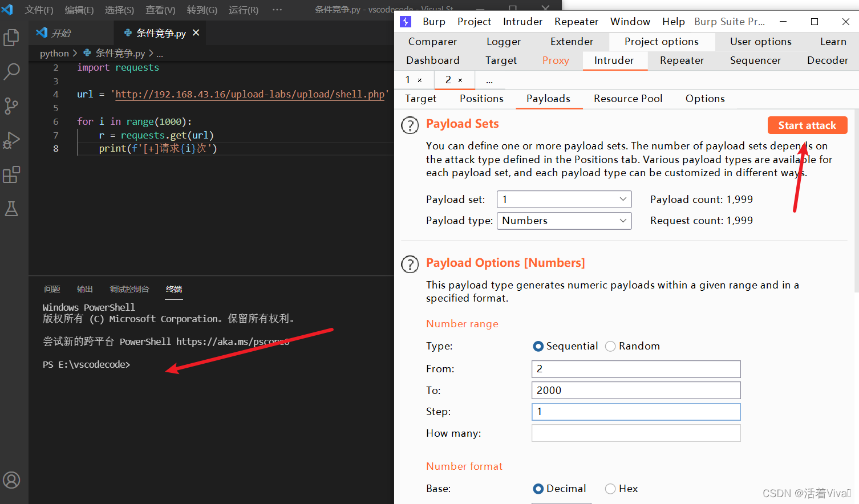Switch to the Learn tab

[x=833, y=42]
